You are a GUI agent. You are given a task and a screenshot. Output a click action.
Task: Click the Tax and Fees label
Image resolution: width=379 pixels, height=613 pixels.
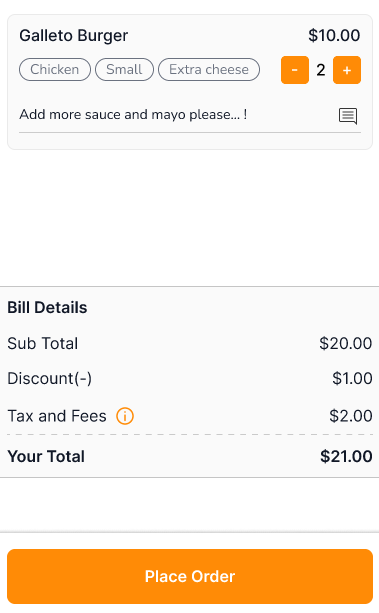[x=57, y=416]
